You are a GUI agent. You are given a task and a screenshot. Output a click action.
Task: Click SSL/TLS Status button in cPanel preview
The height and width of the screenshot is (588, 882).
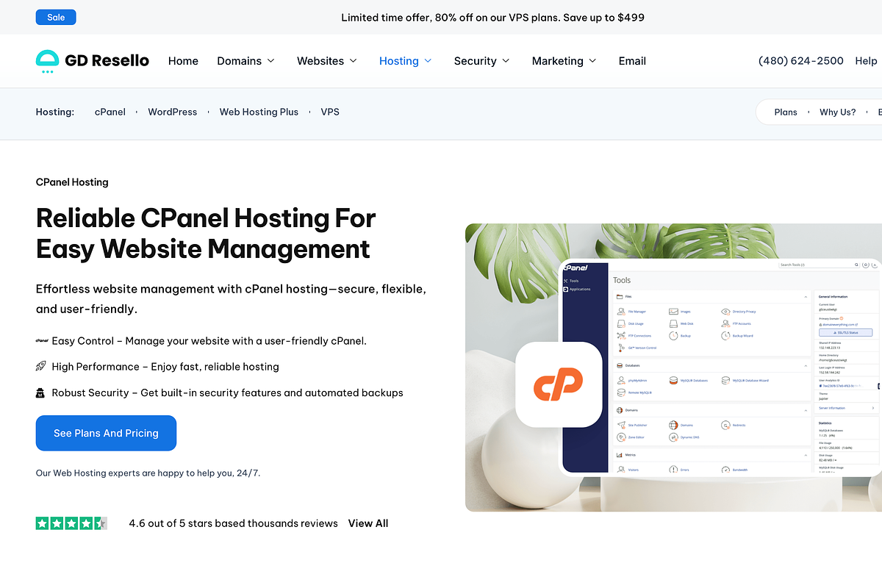click(845, 333)
